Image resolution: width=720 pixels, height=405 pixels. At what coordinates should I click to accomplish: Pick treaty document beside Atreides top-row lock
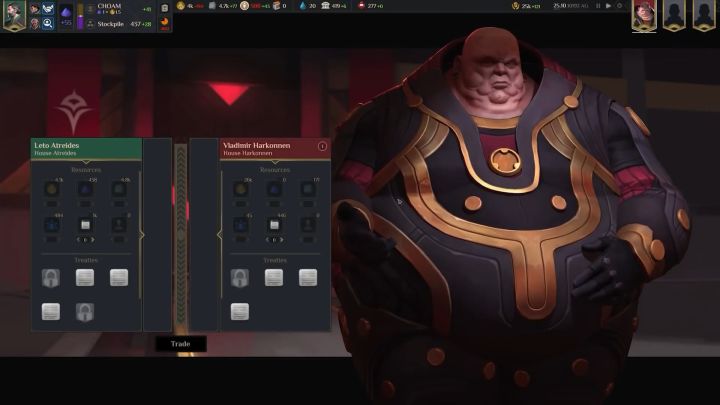click(x=85, y=278)
